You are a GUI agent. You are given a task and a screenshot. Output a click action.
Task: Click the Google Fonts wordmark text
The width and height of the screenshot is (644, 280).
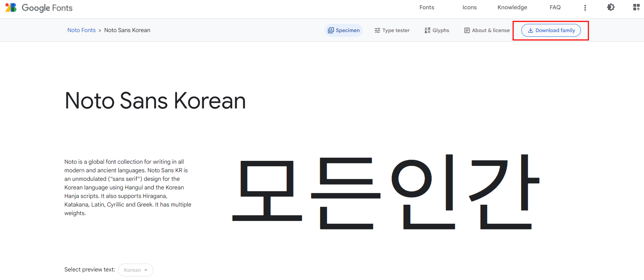point(47,8)
